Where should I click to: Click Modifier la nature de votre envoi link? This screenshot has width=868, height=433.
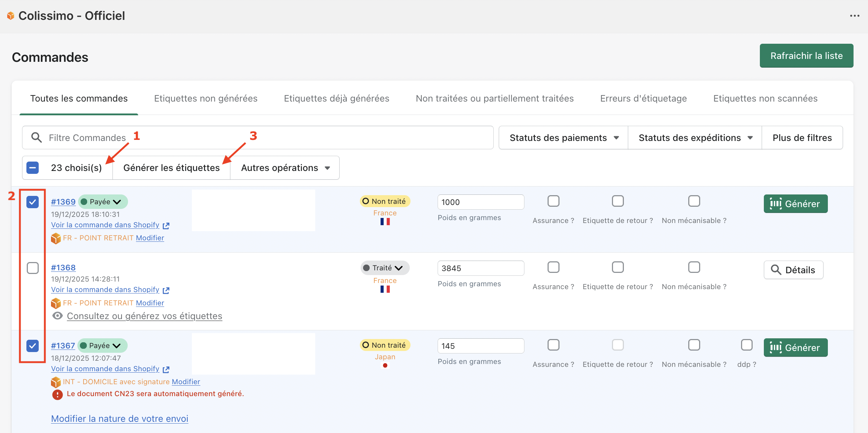(119, 419)
